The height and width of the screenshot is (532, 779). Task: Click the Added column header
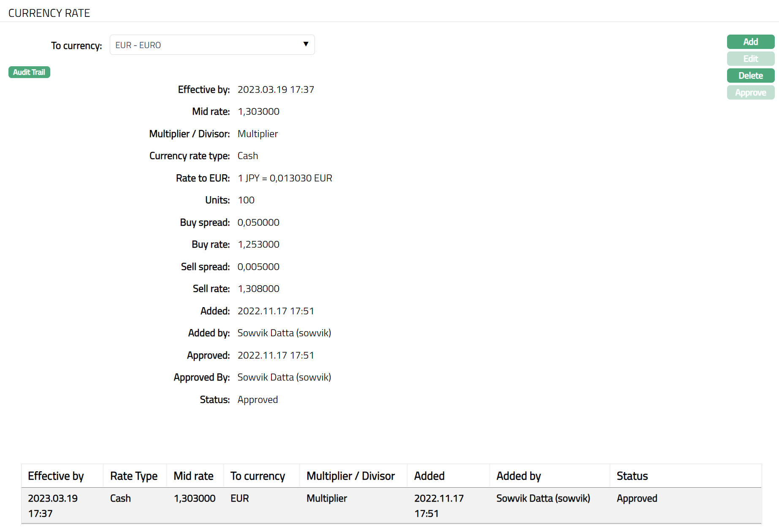coord(429,476)
